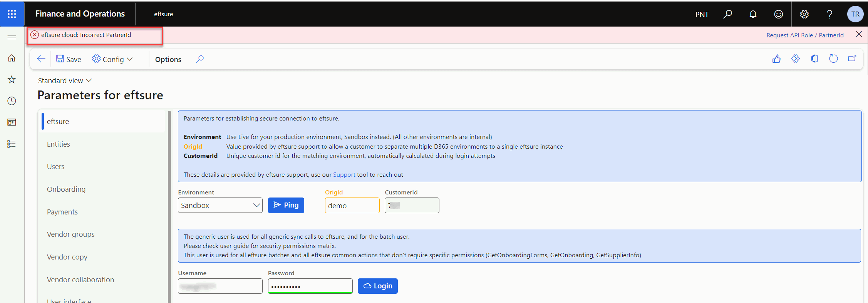Open the settings gear in top bar
868x303 pixels.
[x=804, y=14]
